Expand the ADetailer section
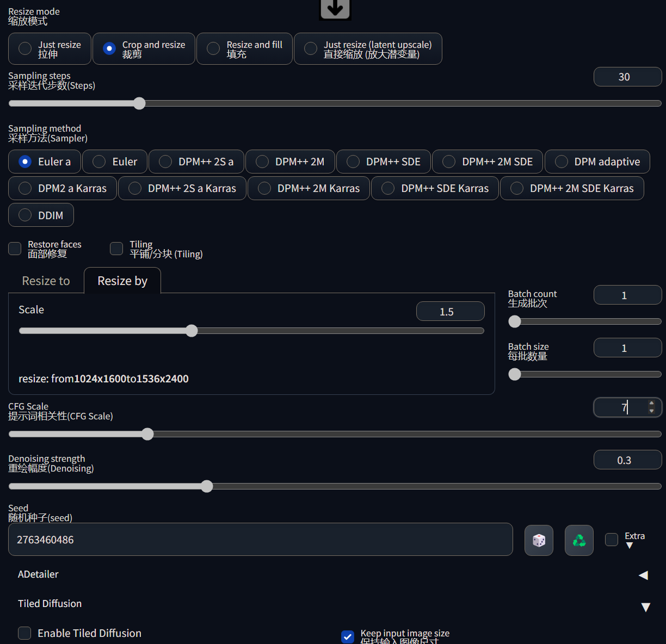 point(643,575)
